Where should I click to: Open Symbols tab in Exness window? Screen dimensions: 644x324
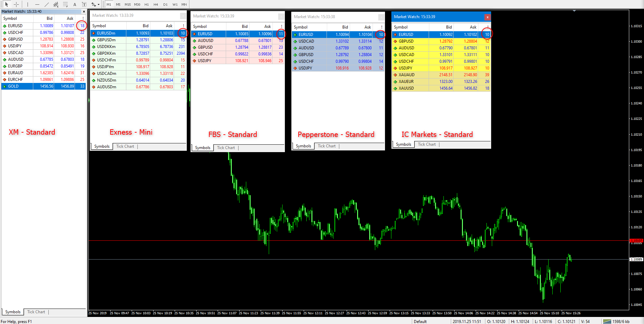pyautogui.click(x=102, y=146)
